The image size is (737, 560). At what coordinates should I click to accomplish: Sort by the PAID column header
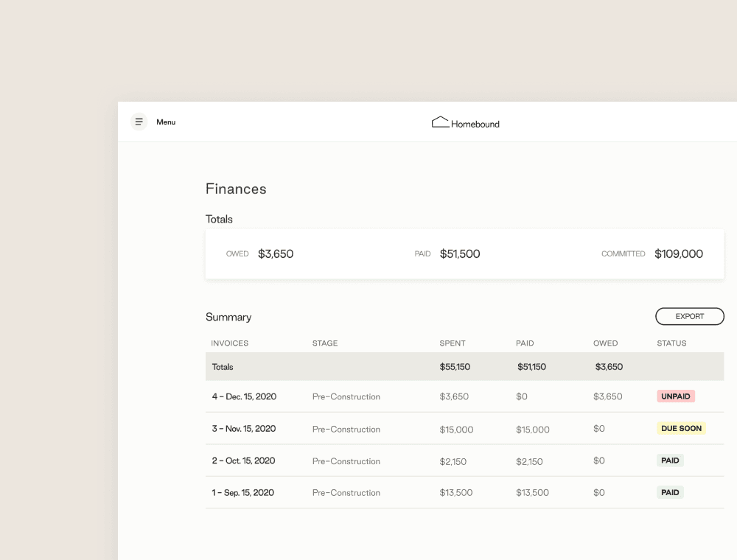tap(525, 343)
